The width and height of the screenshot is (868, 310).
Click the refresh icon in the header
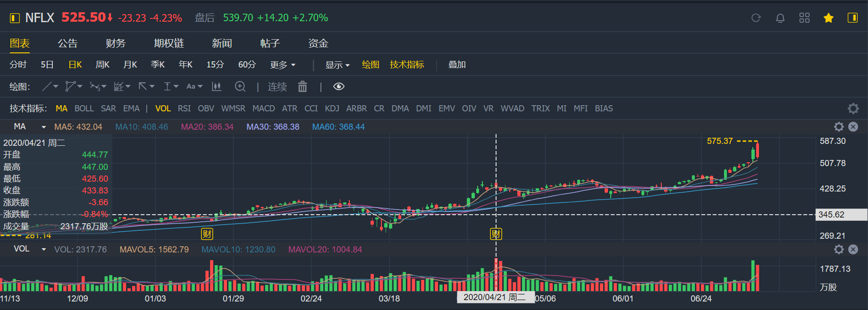click(756, 18)
